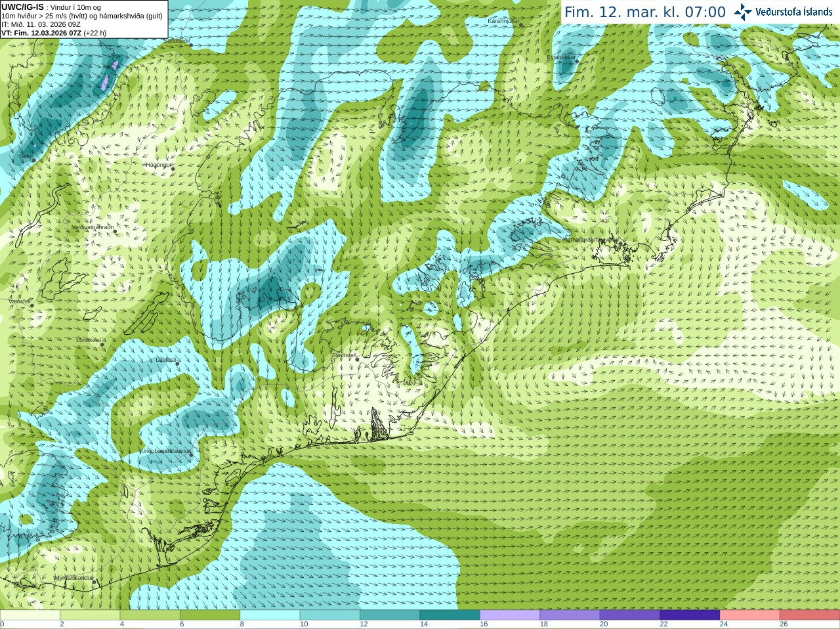Click the Skaftafell station label

pyautogui.click(x=343, y=355)
